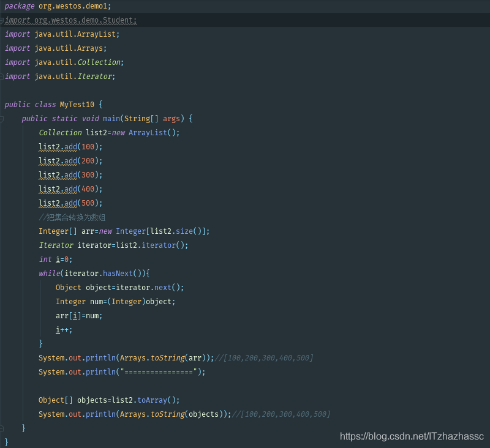Image resolution: width=490 pixels, height=448 pixels.
Task: Click the main method signature line
Action: click(x=107, y=119)
